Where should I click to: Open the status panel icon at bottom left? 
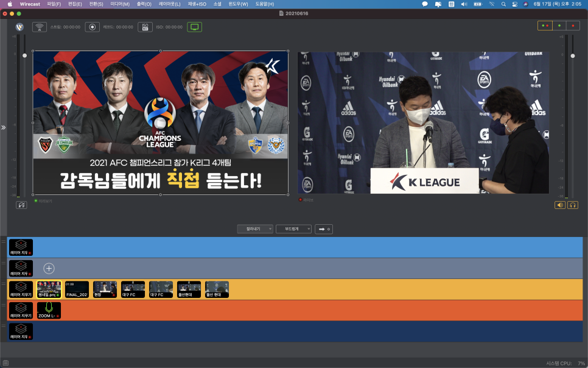coord(5,363)
